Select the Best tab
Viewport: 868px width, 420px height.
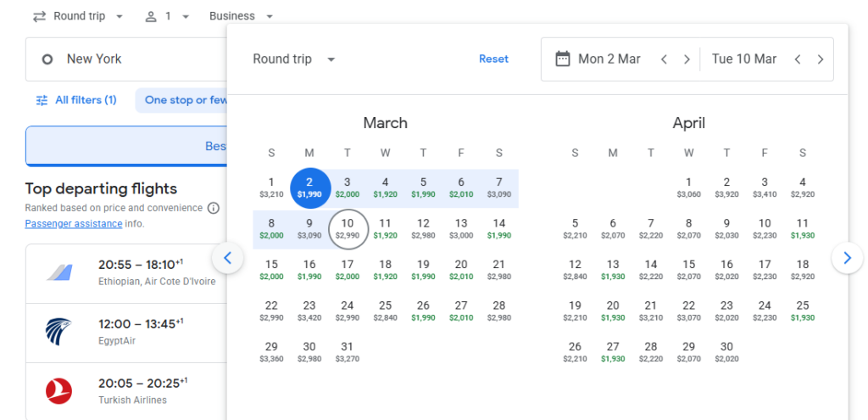coord(126,146)
